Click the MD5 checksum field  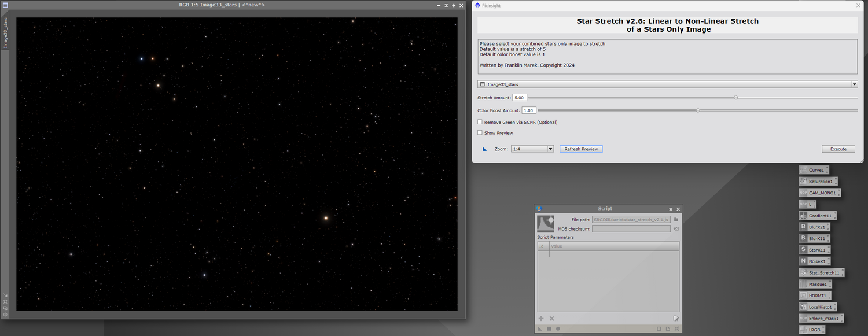coord(631,228)
